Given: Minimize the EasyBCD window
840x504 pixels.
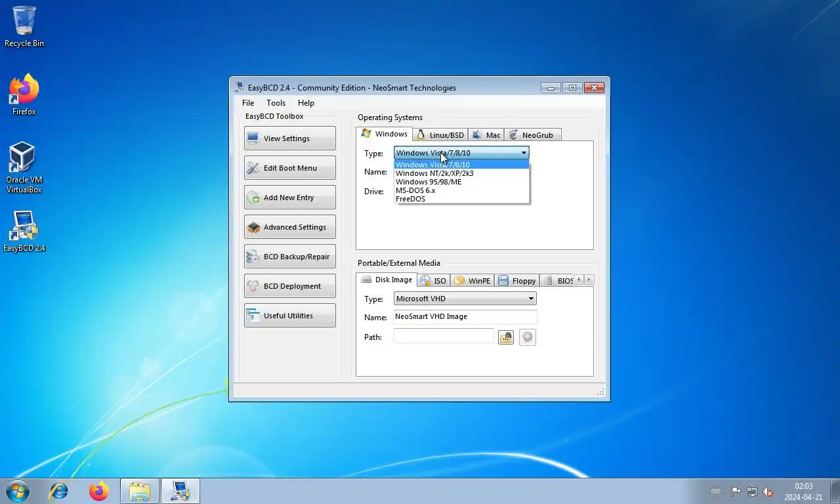Looking at the screenshot, I should pos(551,88).
